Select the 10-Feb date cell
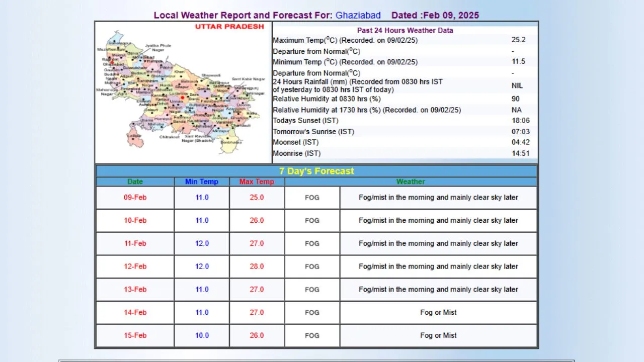Image resolution: width=644 pixels, height=362 pixels. click(x=135, y=221)
